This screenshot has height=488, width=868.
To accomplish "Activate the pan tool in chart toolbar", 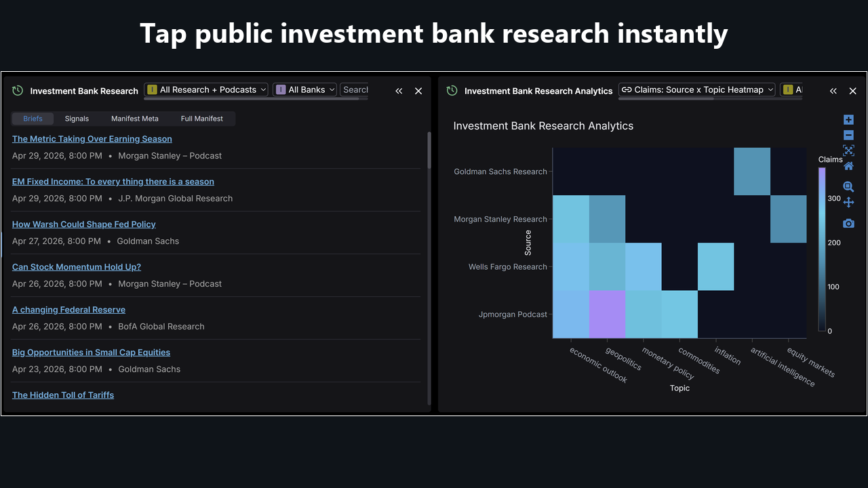I will pyautogui.click(x=848, y=202).
